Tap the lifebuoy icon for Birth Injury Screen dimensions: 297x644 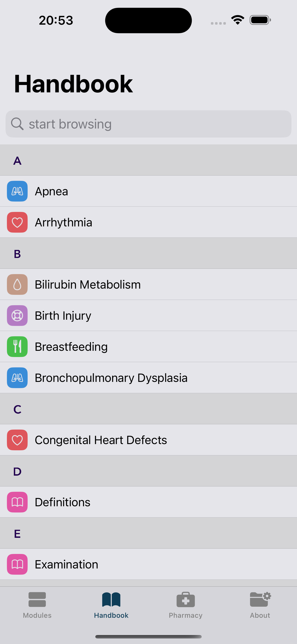tap(17, 316)
